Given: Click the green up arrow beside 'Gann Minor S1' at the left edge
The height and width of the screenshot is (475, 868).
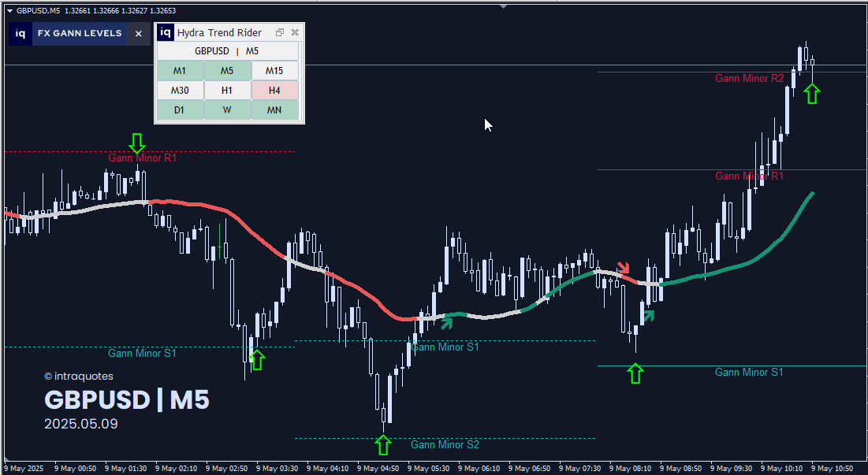Looking at the screenshot, I should (x=257, y=359).
